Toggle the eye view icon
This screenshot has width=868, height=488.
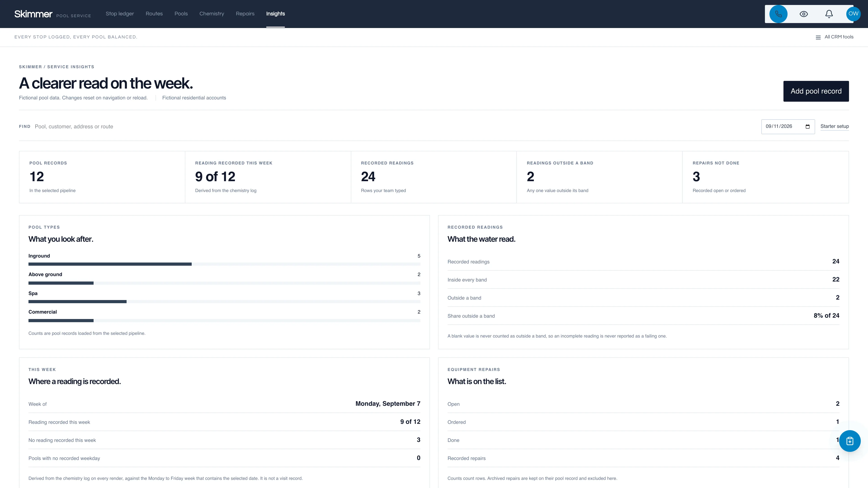pos(804,14)
